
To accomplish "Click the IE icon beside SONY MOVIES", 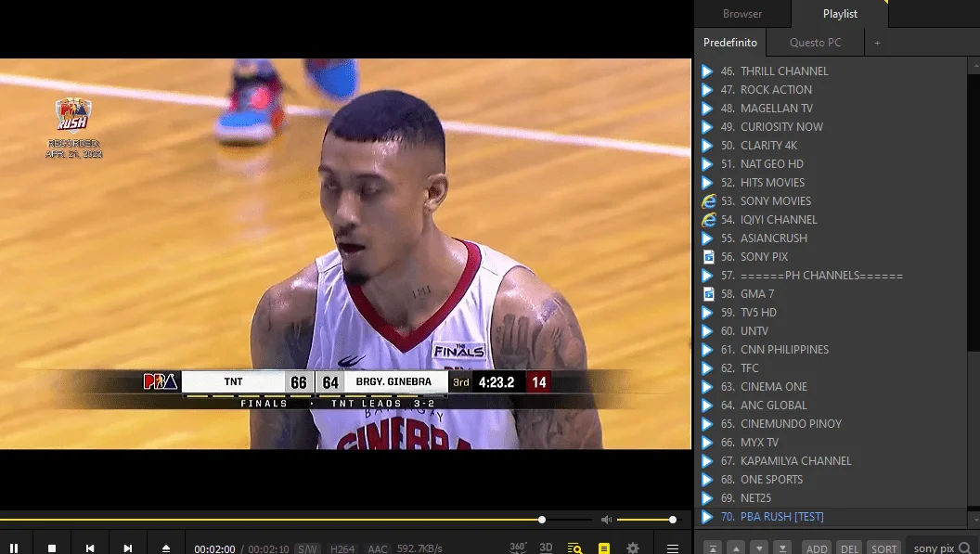I will point(708,201).
